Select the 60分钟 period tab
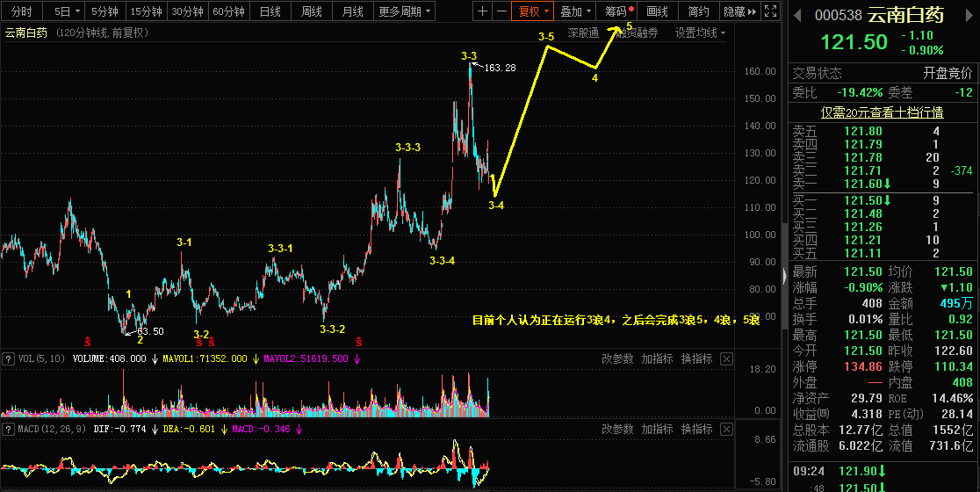980x492 pixels. tap(228, 11)
